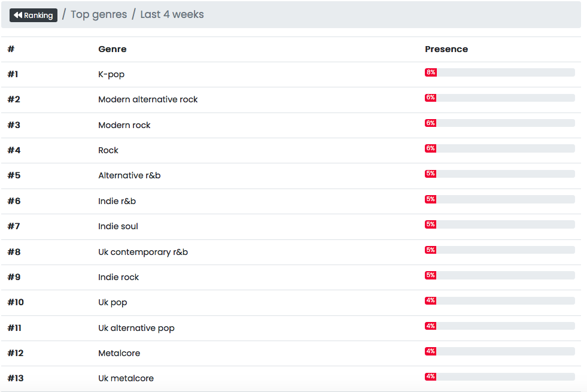Click the Rock genre at rank #4
Image resolution: width=587 pixels, height=392 pixels.
pos(108,150)
